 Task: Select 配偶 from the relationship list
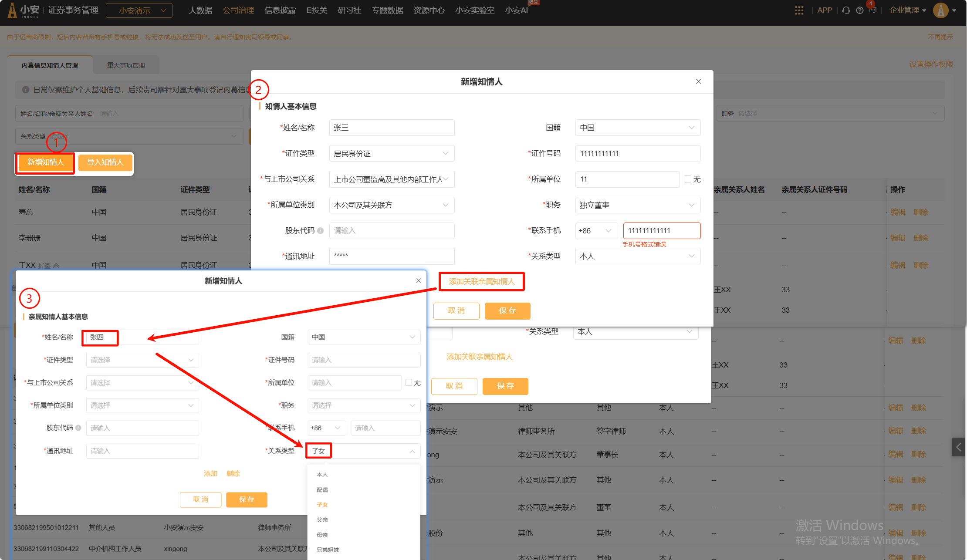(x=322, y=490)
